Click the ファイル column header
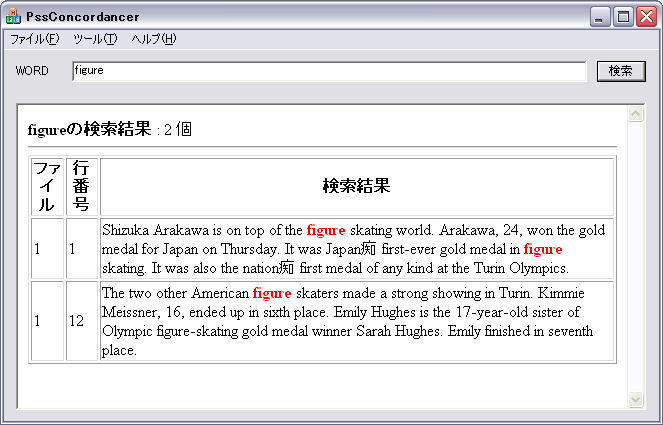 pos(47,186)
